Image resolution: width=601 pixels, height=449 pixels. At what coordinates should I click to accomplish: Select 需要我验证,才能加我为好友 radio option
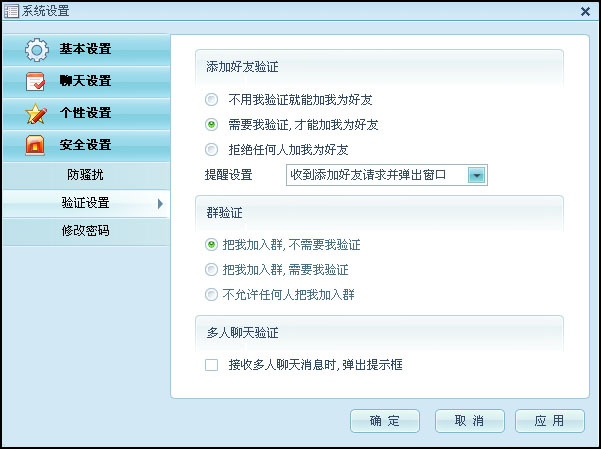click(x=211, y=125)
